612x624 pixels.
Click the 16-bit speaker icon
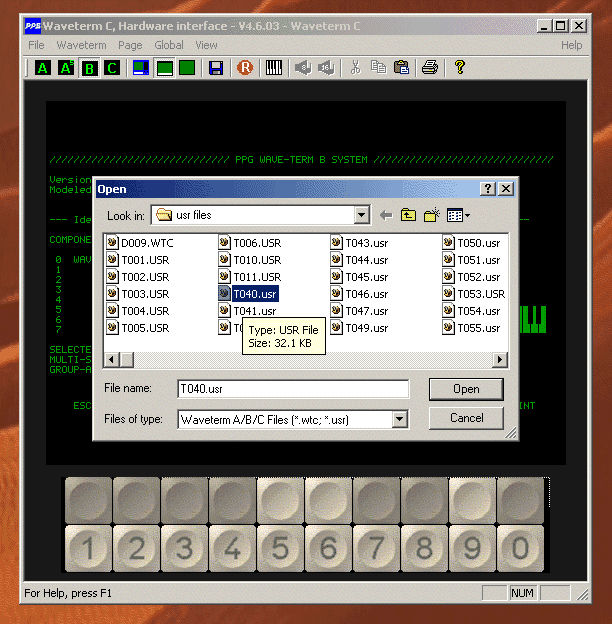pyautogui.click(x=326, y=68)
